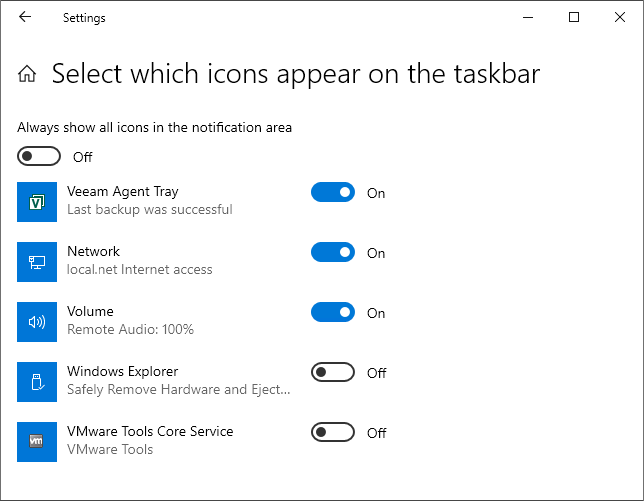Maximize the Settings window

(x=574, y=17)
